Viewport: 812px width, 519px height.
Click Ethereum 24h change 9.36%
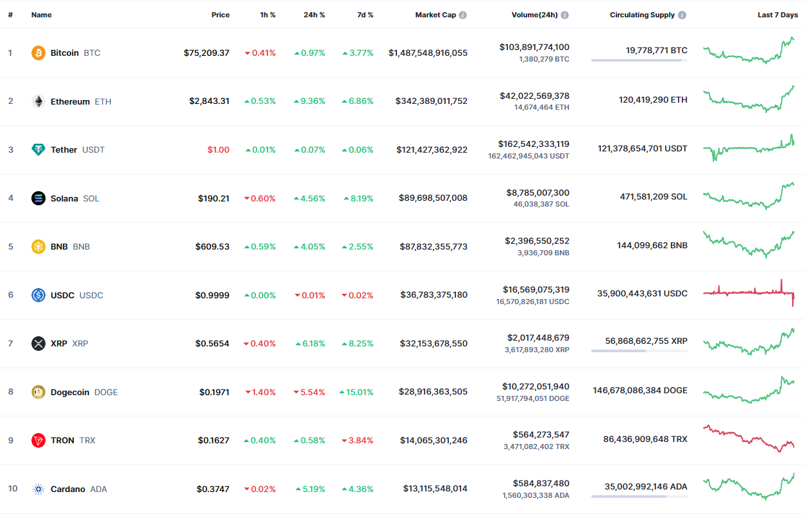pyautogui.click(x=309, y=101)
